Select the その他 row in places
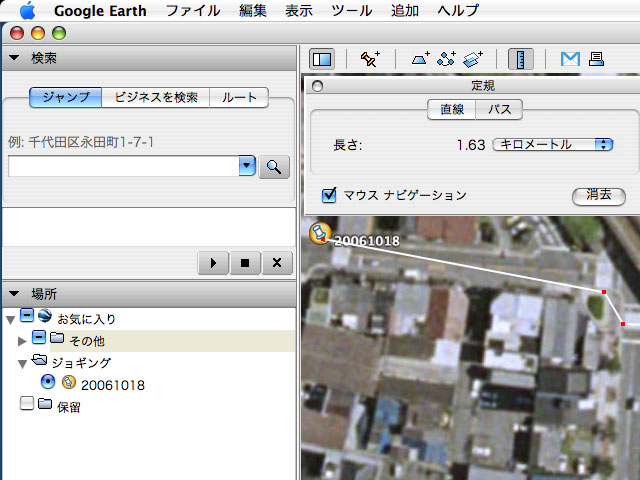 point(172,341)
